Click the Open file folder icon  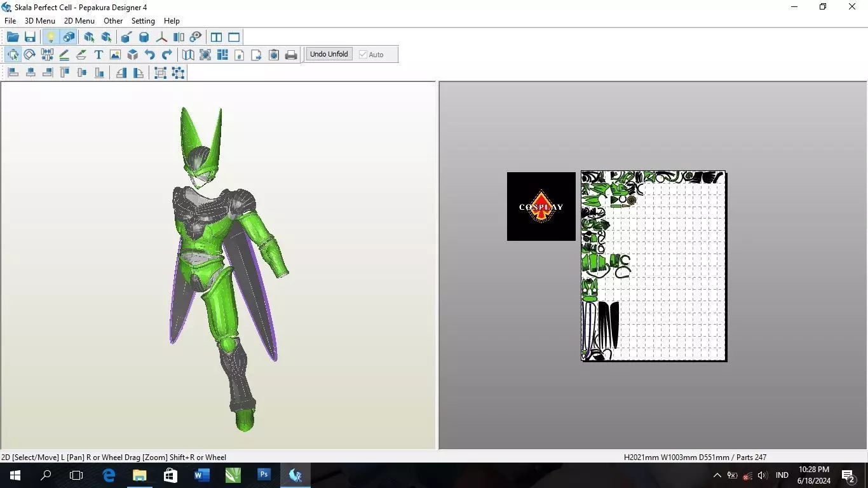click(13, 37)
